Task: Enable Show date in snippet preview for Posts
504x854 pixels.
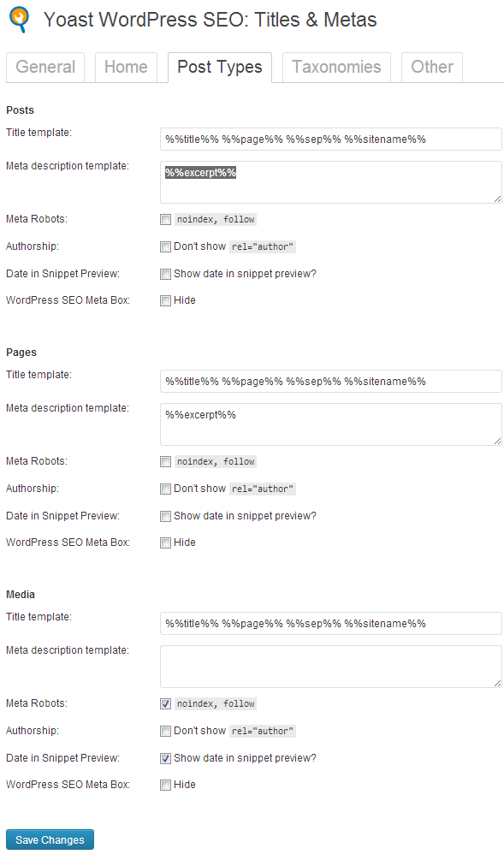Action: coord(166,274)
